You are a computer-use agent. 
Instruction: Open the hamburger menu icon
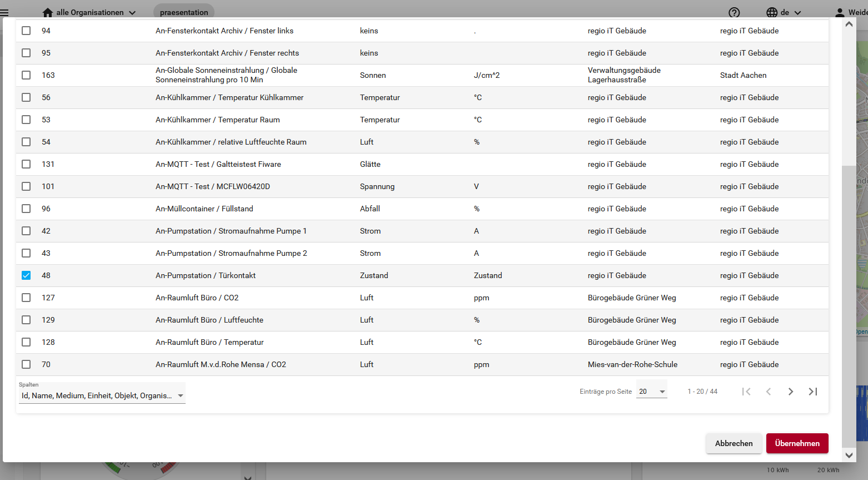[4, 12]
